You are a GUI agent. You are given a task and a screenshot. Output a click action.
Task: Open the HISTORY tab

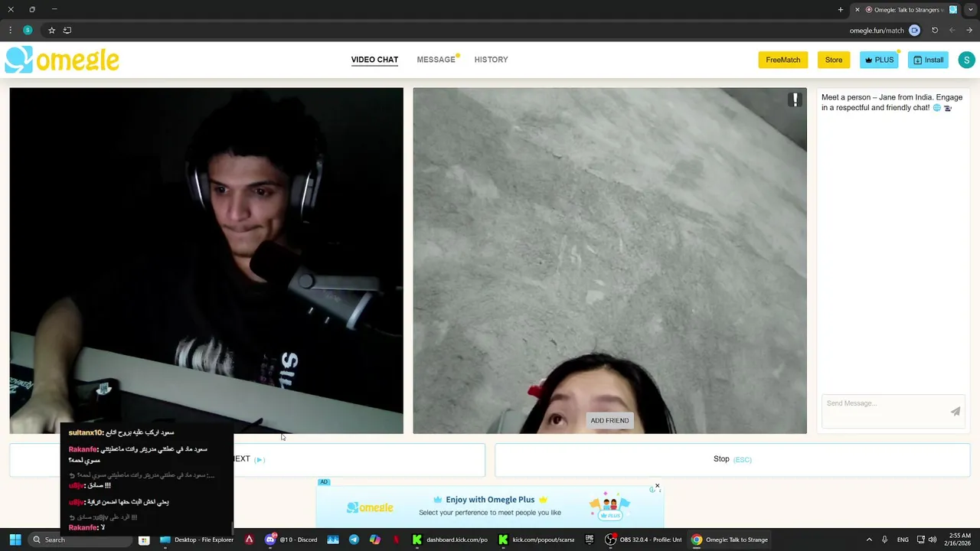pyautogui.click(x=491, y=60)
